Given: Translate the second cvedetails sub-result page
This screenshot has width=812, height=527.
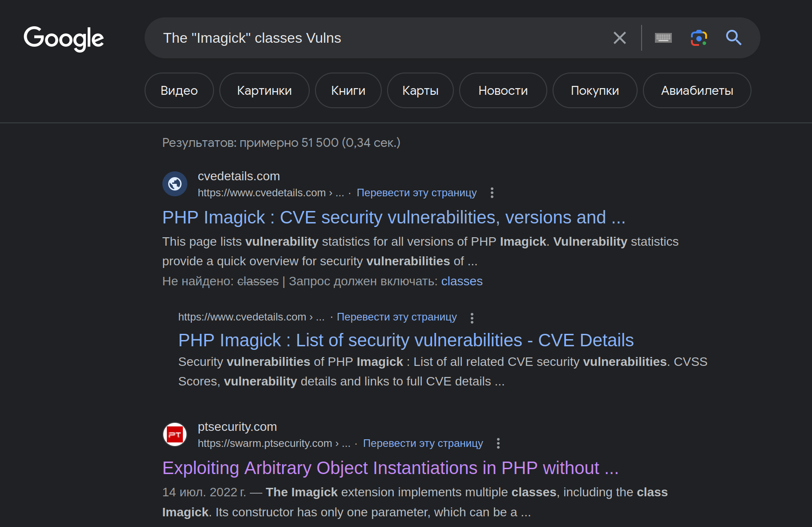Looking at the screenshot, I should pyautogui.click(x=396, y=317).
